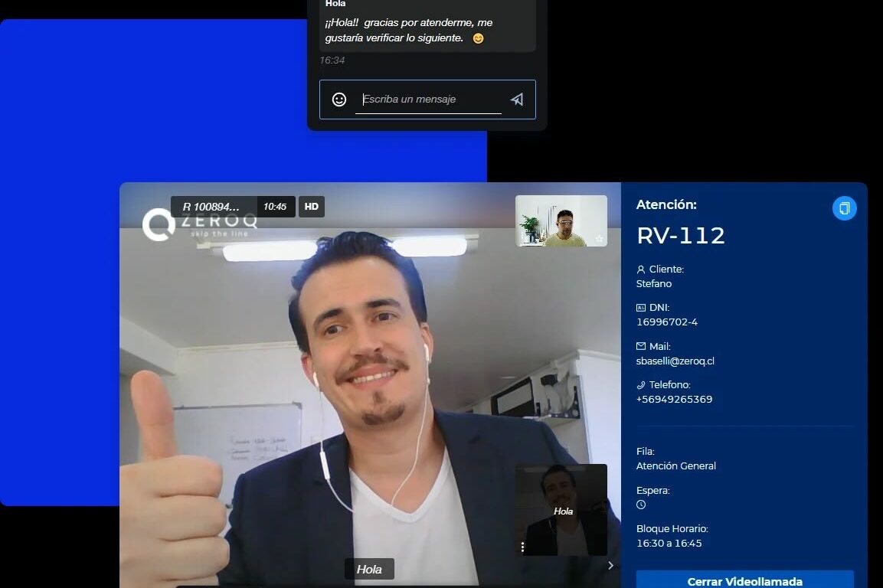Click the envelope icon beside Mail
Screen dimensions: 883x588
coord(639,346)
